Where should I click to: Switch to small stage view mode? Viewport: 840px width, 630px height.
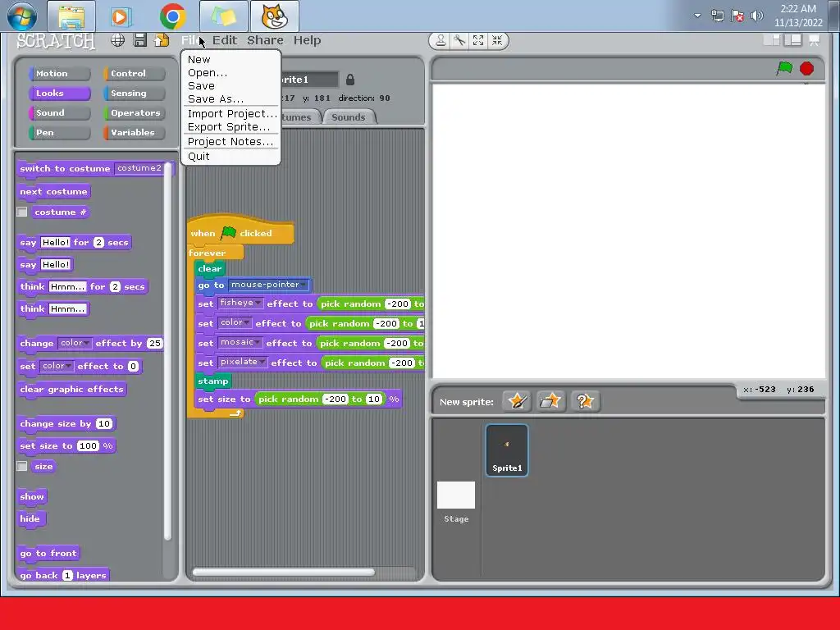[x=771, y=40]
